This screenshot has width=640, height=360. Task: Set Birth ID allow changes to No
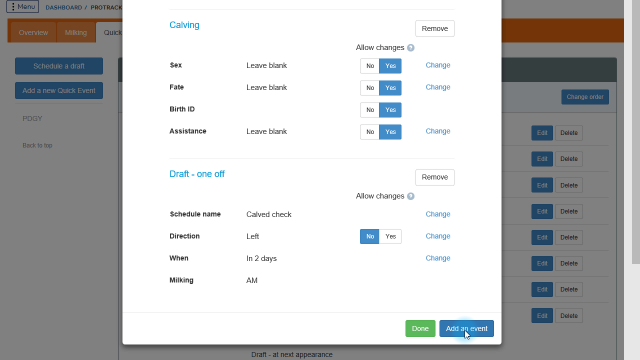(370, 110)
